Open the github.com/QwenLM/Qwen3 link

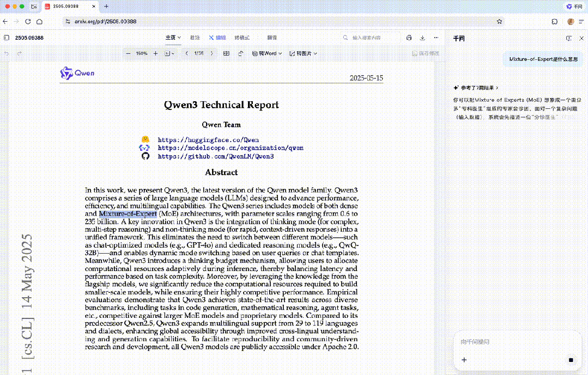(215, 156)
